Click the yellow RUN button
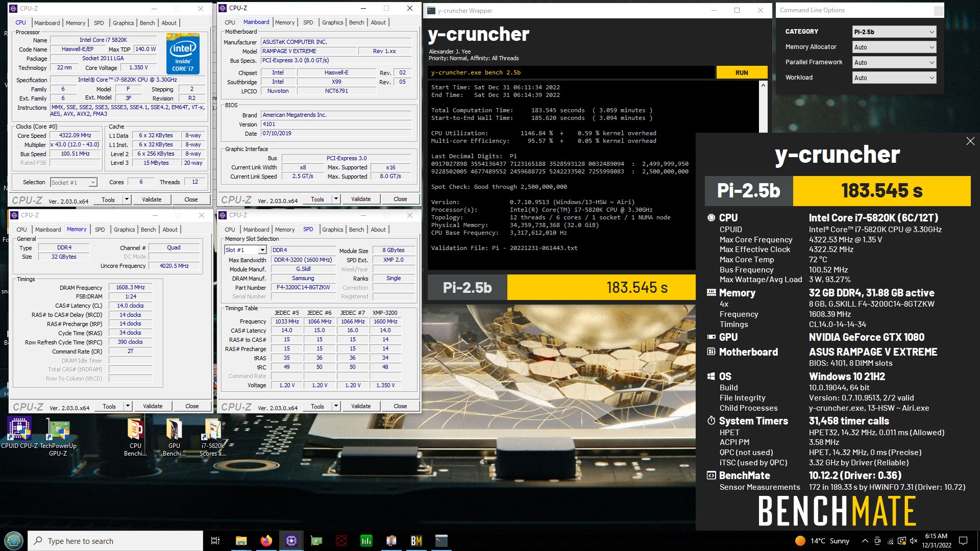This screenshot has height=551, width=980. [742, 72]
